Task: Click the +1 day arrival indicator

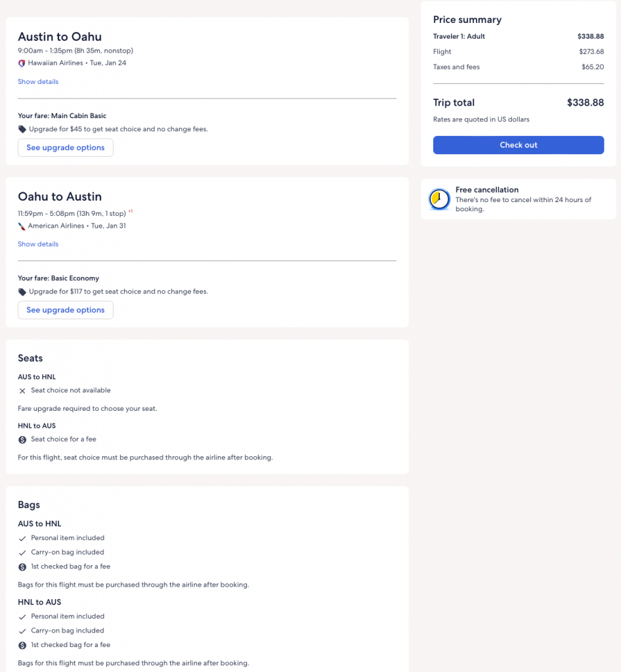Action: pyautogui.click(x=131, y=211)
